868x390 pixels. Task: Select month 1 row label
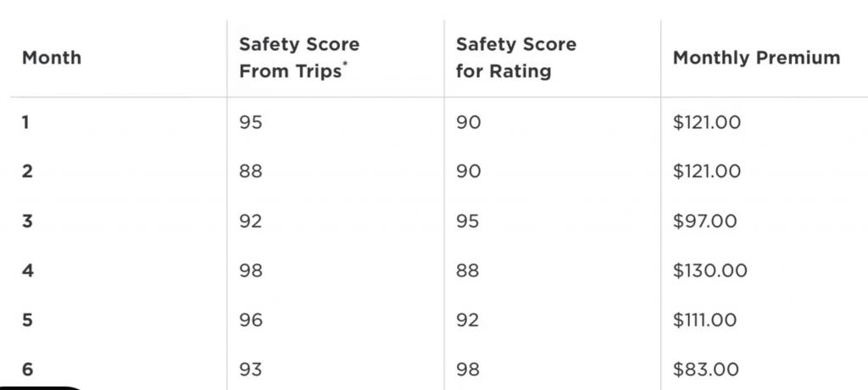click(25, 122)
